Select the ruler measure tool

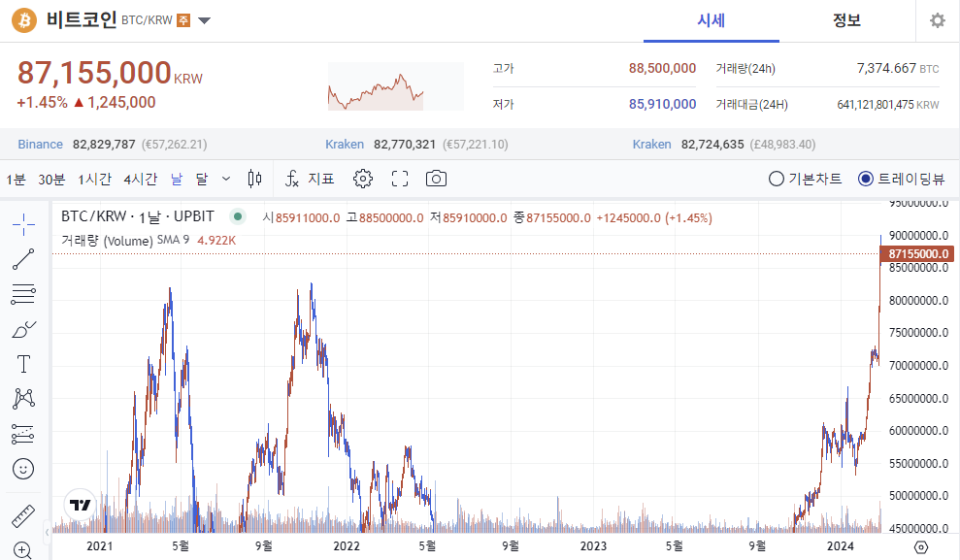[x=23, y=516]
